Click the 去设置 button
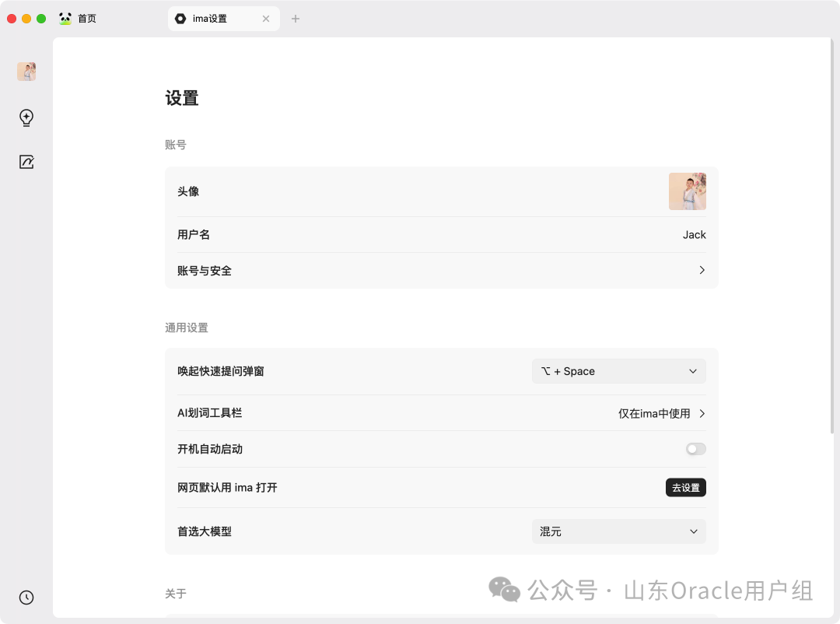The width and height of the screenshot is (840, 624). [x=686, y=487]
